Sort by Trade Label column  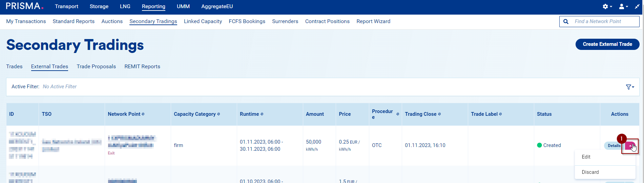(500, 114)
